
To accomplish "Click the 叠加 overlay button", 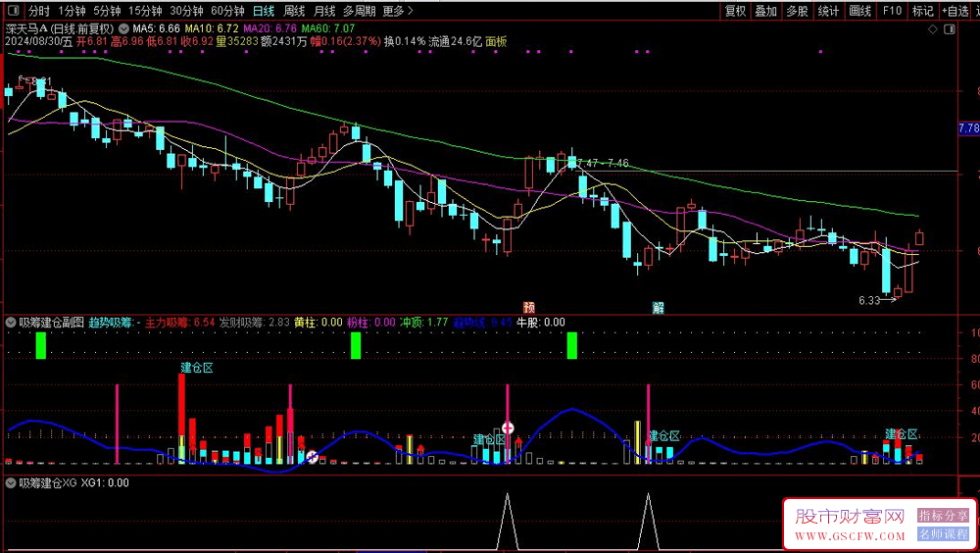I will [x=766, y=11].
